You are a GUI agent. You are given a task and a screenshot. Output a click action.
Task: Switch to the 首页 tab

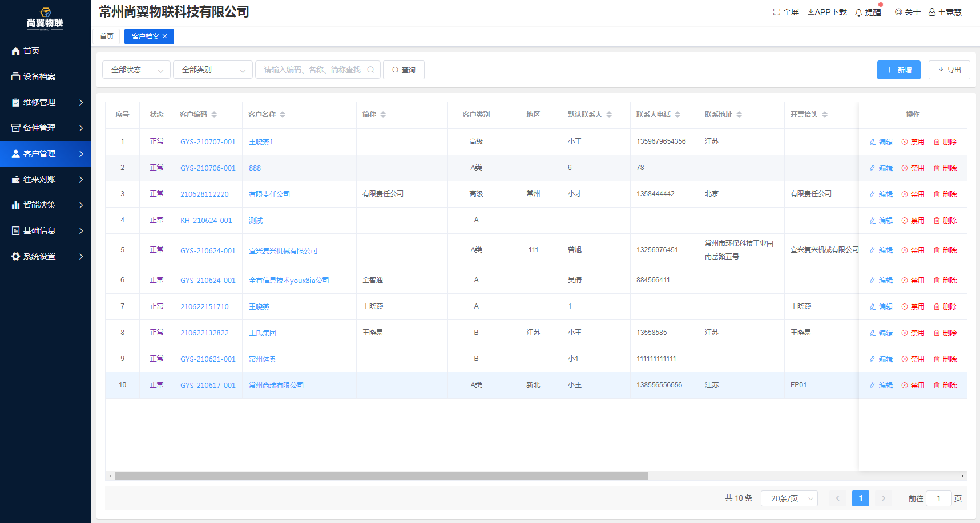[107, 37]
